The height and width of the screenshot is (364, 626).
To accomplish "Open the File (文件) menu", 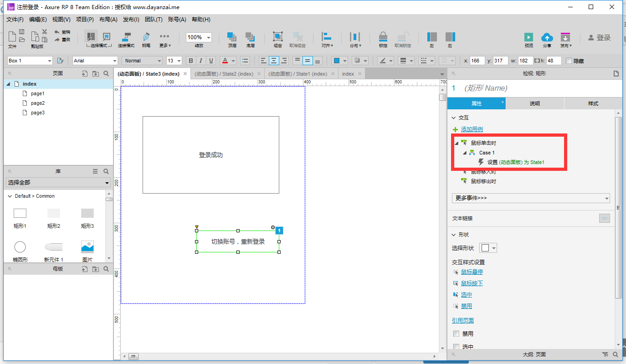I will click(x=15, y=20).
